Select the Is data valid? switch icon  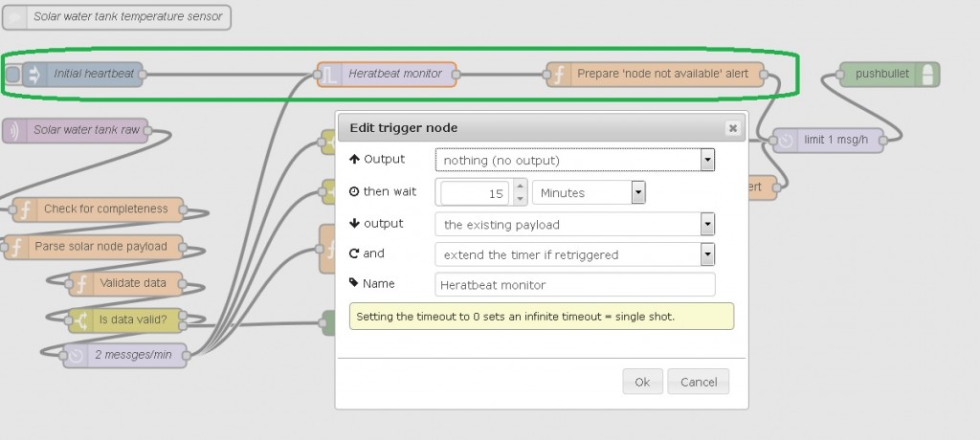[x=80, y=320]
